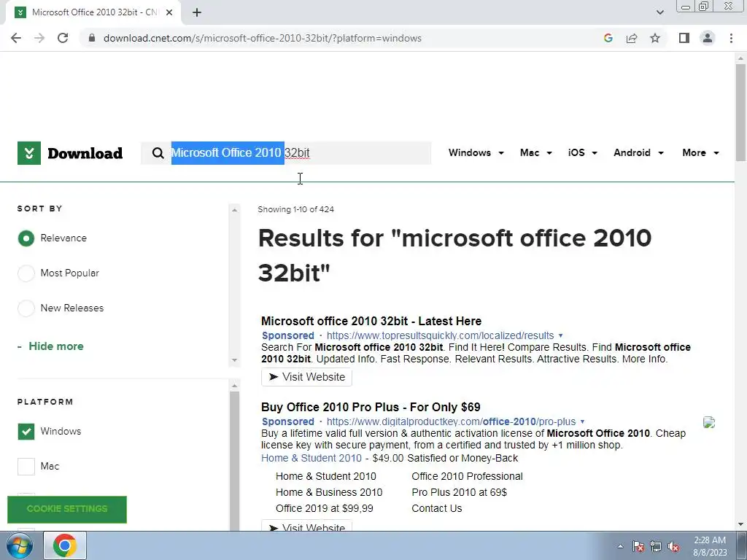Open a new browser tab
Image resolution: width=747 pixels, height=560 pixels.
point(197,12)
